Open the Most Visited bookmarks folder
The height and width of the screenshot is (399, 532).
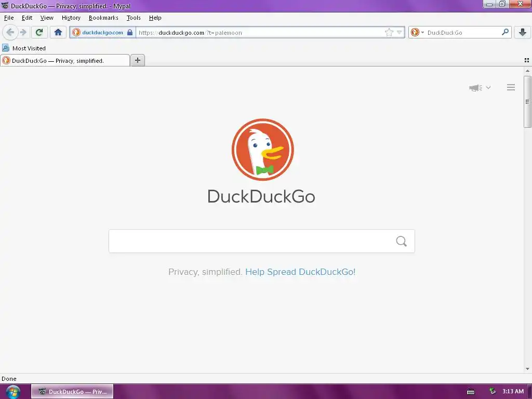(24, 48)
